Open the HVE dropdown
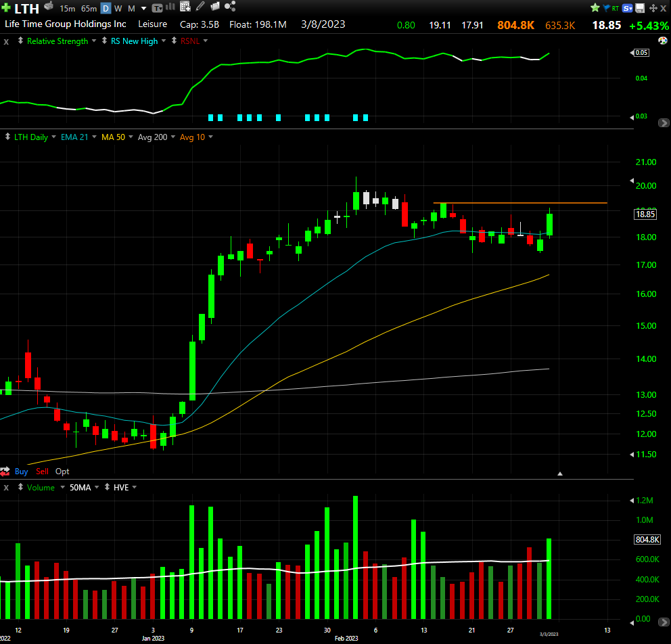The height and width of the screenshot is (644, 671). click(135, 487)
